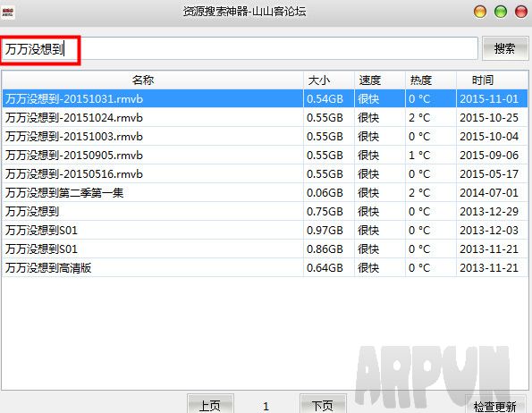Select row 万万没想到第二季第一集
The image size is (532, 413).
(265, 192)
